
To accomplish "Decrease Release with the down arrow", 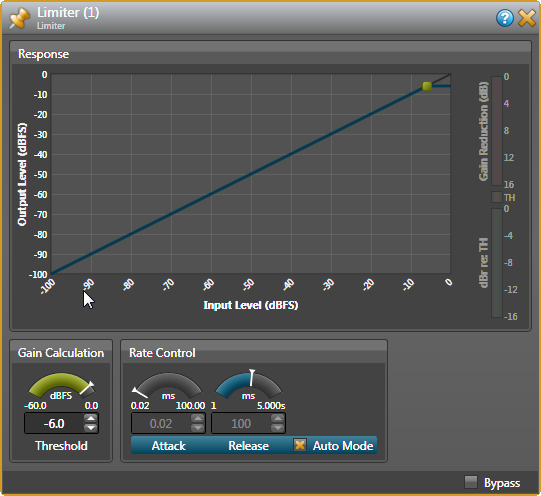I will coord(278,428).
